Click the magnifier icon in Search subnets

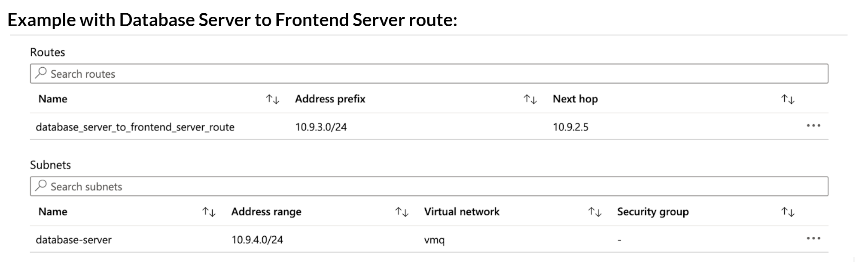[41, 186]
